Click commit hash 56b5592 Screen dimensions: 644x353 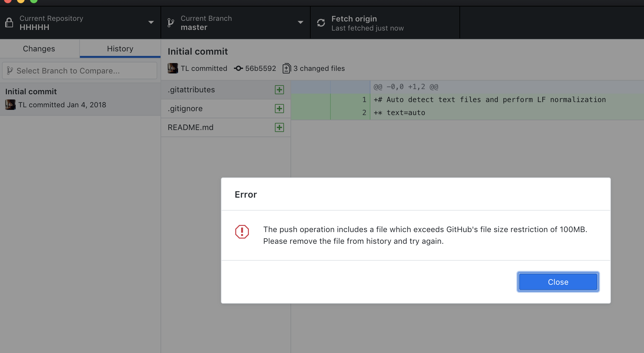(x=261, y=68)
